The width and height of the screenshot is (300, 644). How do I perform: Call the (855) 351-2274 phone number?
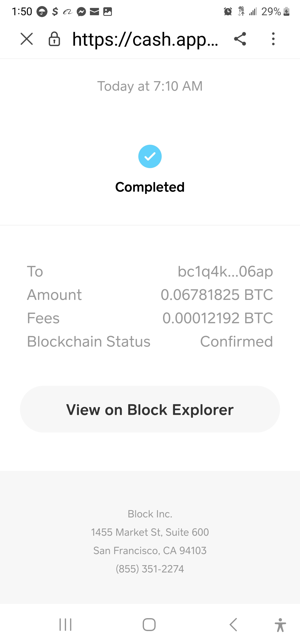click(x=150, y=569)
